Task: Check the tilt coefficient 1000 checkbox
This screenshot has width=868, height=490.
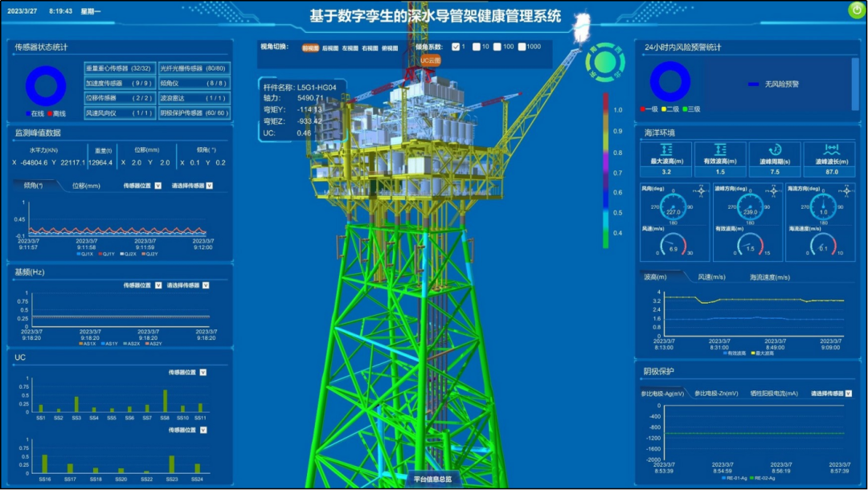Action: pyautogui.click(x=522, y=47)
